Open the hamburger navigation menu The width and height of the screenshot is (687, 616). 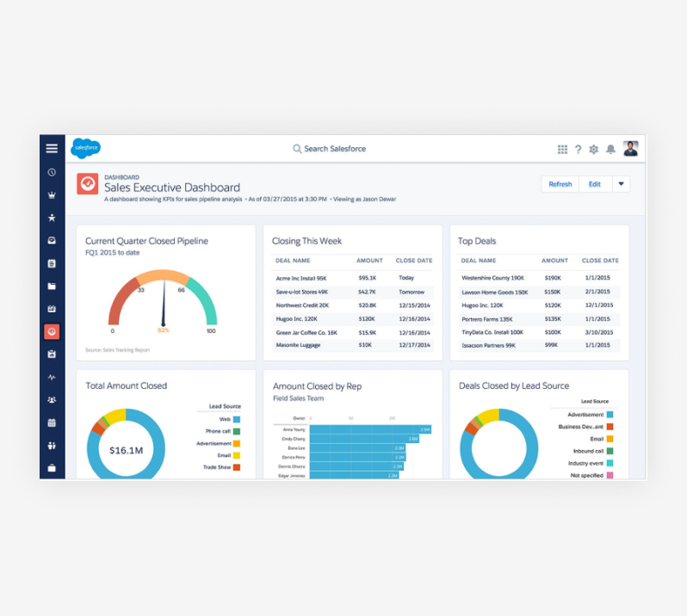pos(52,149)
